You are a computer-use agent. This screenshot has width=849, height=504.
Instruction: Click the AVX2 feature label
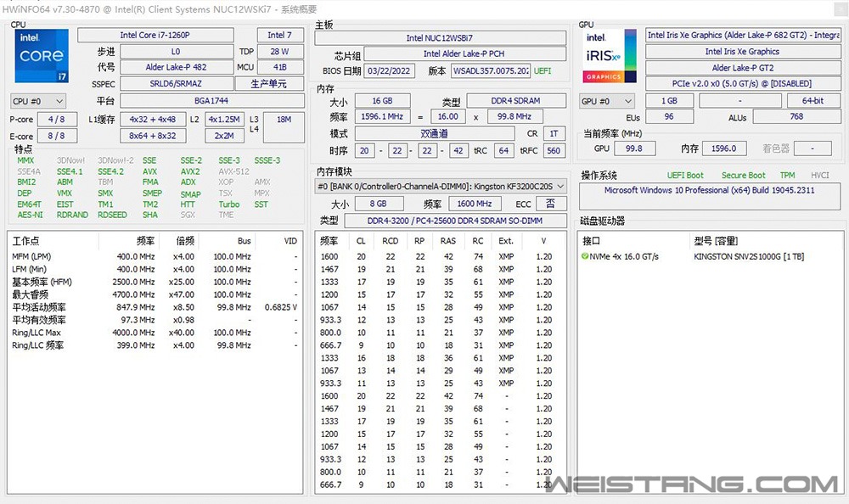point(190,171)
